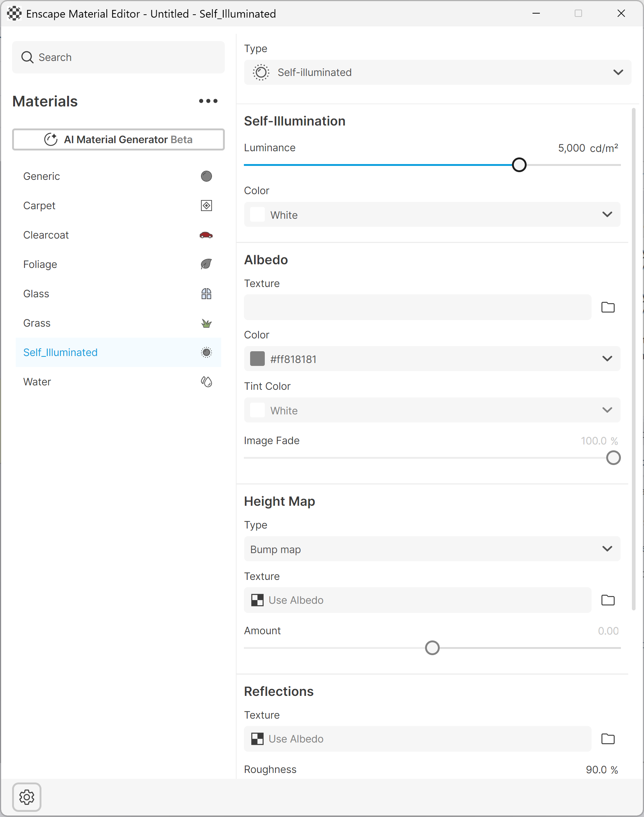Browse for a Height Map texture file

pyautogui.click(x=608, y=600)
